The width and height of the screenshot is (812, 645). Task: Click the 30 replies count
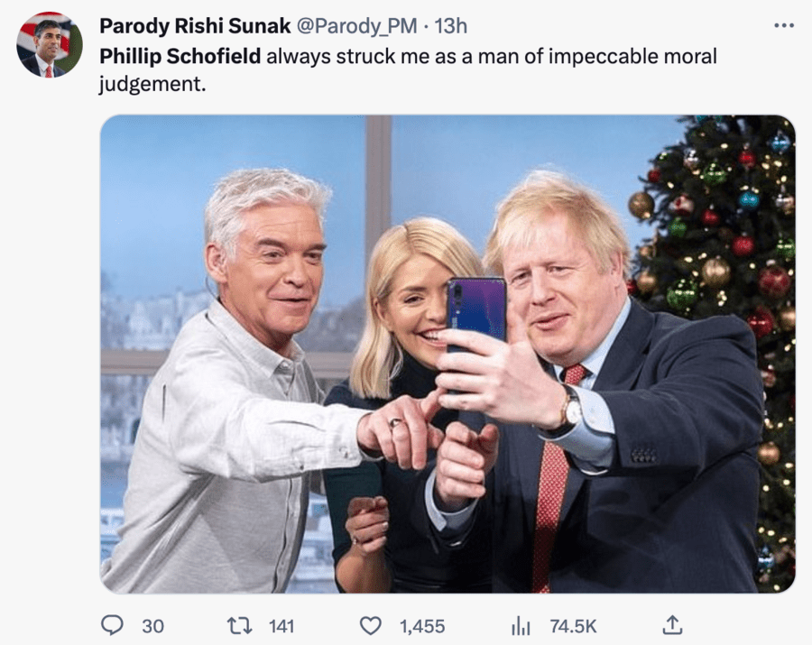(x=152, y=626)
